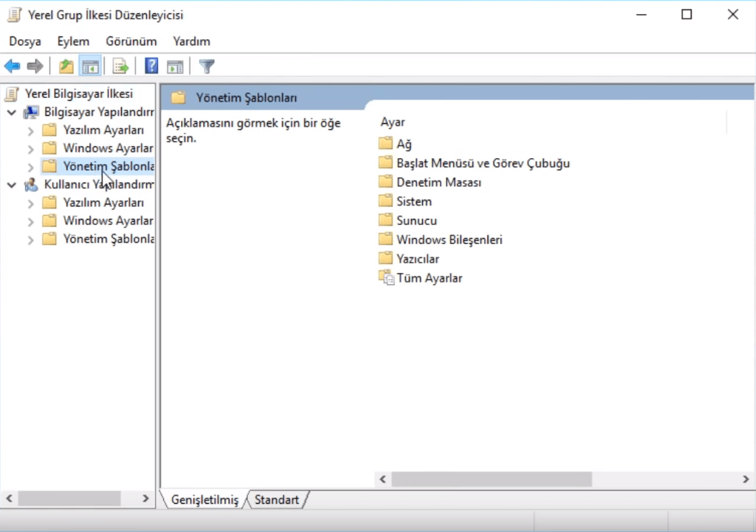Click the settings list scroll left arrow
Viewport: 756px width, 532px height.
(383, 479)
